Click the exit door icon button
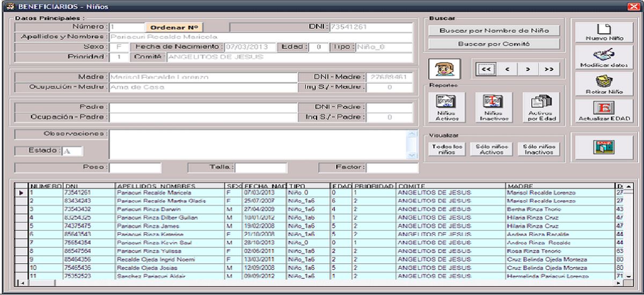The width and height of the screenshot is (644, 295). [604, 147]
